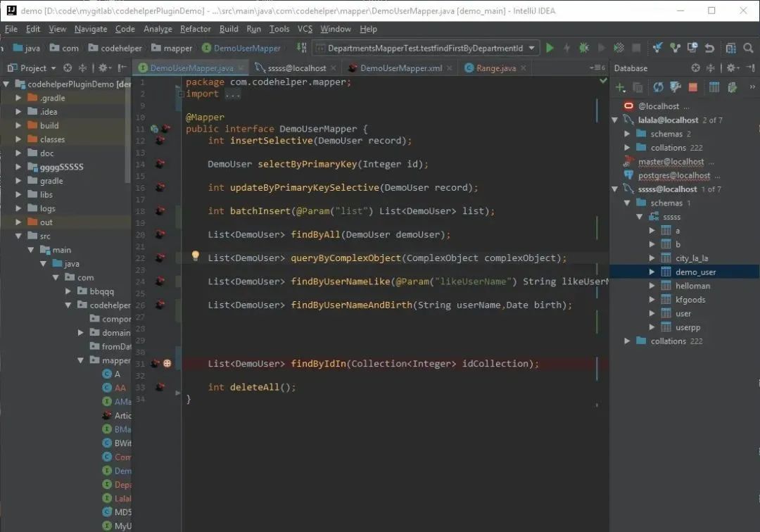Hide the Database tool window
The image size is (760, 532).
[750, 68]
